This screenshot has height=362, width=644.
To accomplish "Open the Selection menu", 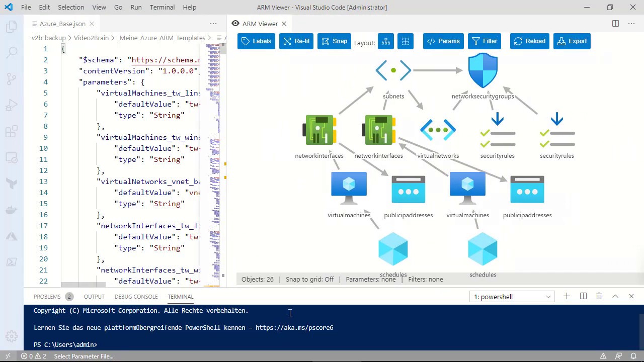I will point(71,7).
